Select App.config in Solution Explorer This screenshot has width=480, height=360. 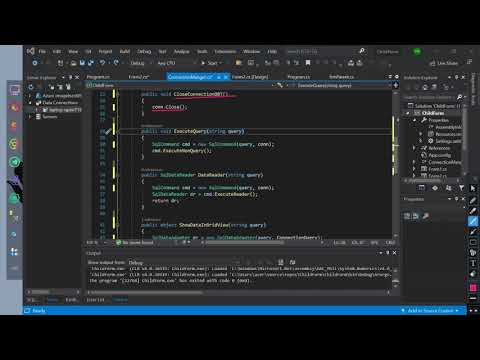point(439,155)
